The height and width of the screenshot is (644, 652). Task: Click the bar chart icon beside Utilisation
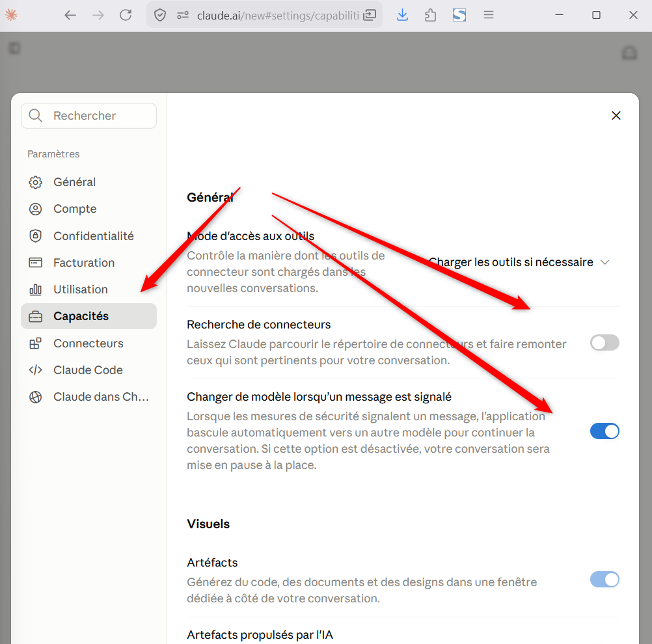pyautogui.click(x=35, y=289)
